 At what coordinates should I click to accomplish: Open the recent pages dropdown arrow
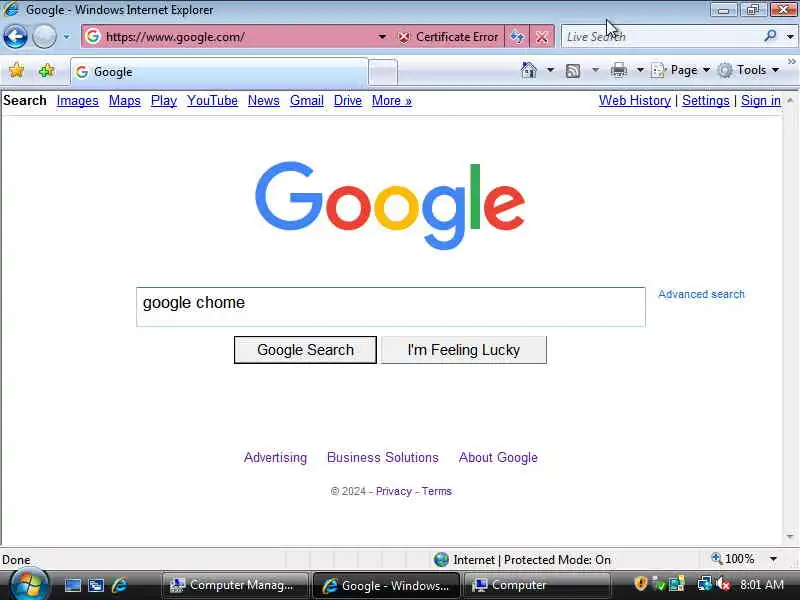(66, 37)
